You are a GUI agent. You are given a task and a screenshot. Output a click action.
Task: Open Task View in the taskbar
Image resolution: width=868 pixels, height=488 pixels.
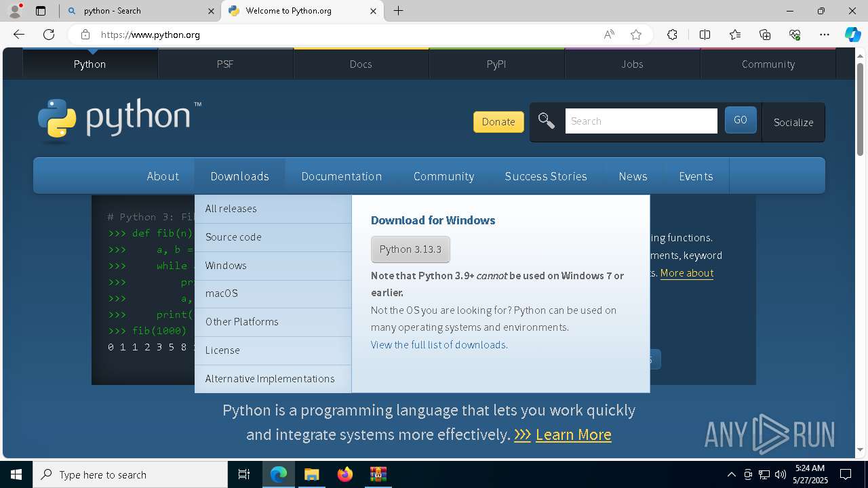244,474
